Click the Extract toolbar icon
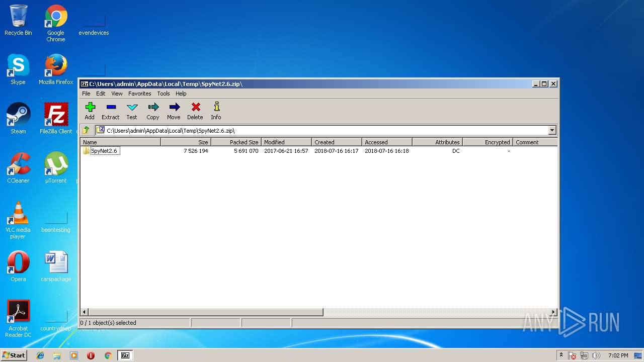644x362 pixels. [111, 111]
